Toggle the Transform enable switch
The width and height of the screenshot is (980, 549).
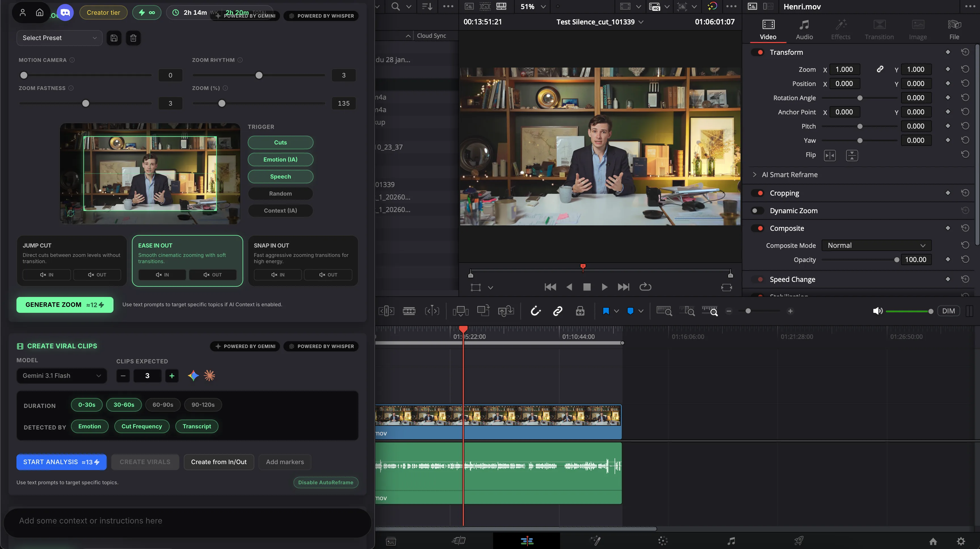coord(758,52)
